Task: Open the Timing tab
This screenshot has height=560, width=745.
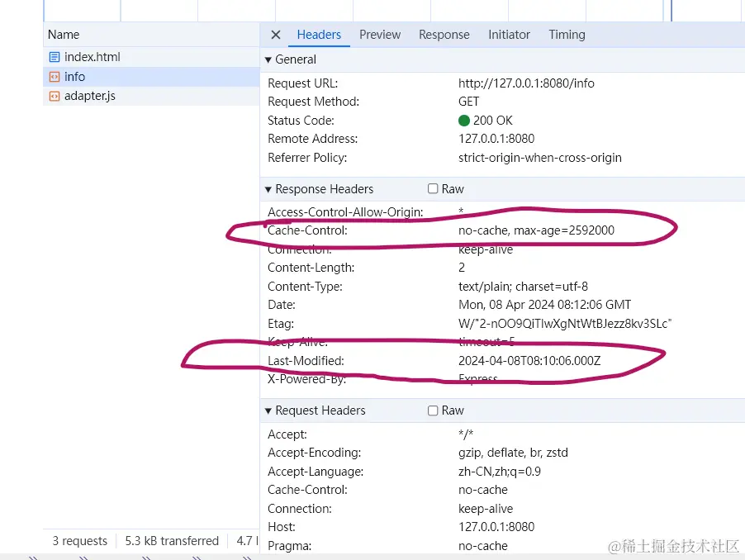Action: coord(567,35)
